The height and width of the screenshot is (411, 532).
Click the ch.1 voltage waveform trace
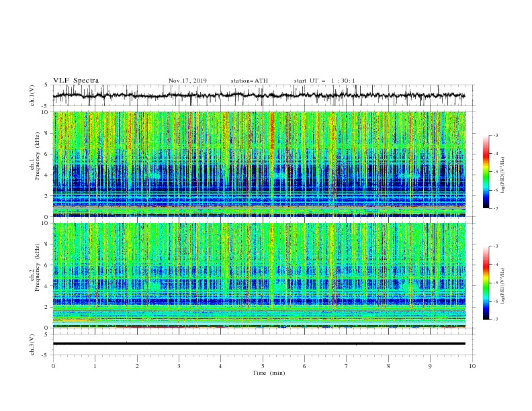pos(259,95)
